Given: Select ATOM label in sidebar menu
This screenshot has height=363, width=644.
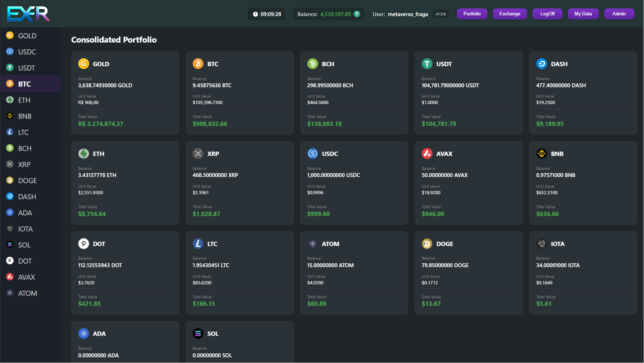Looking at the screenshot, I should [x=28, y=293].
